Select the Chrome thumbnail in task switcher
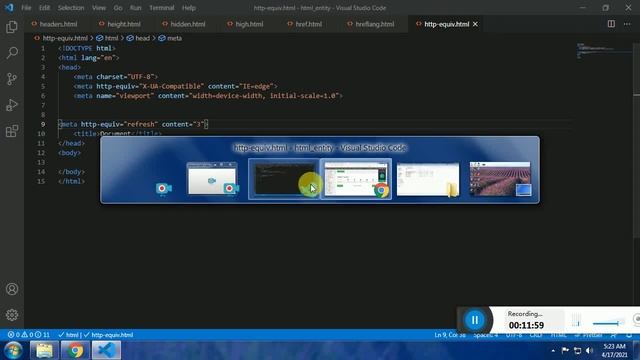The height and width of the screenshot is (360, 640). coord(356,179)
